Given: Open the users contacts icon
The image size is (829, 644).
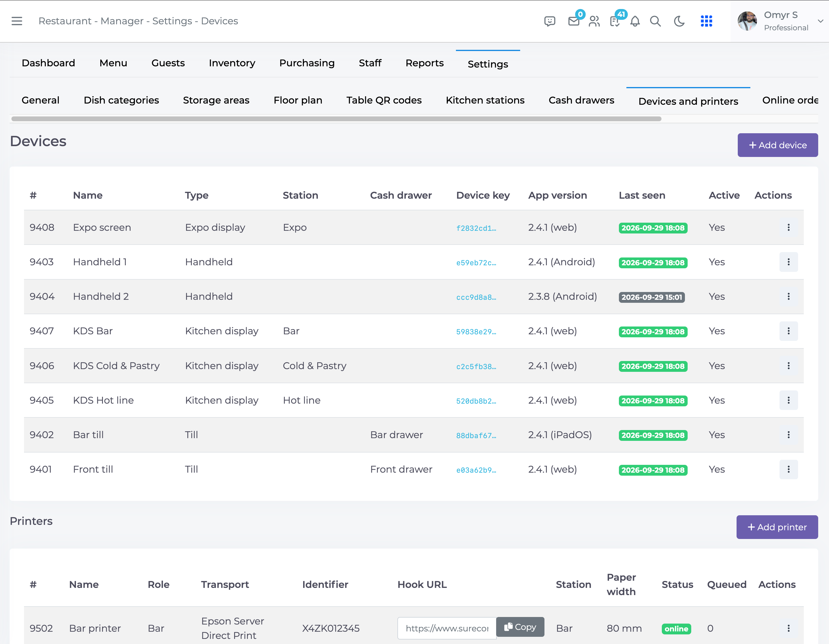Looking at the screenshot, I should (594, 21).
